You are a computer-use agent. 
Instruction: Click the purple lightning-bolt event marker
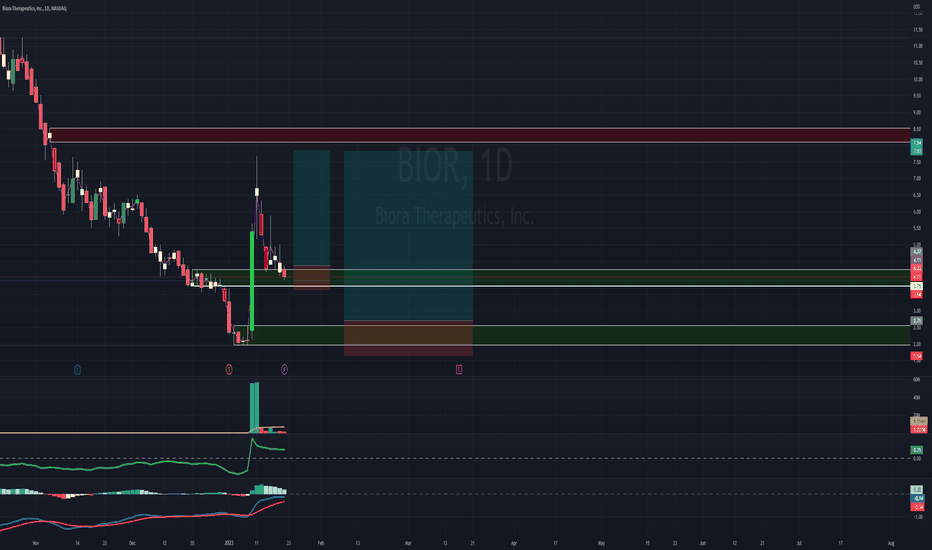[x=284, y=369]
